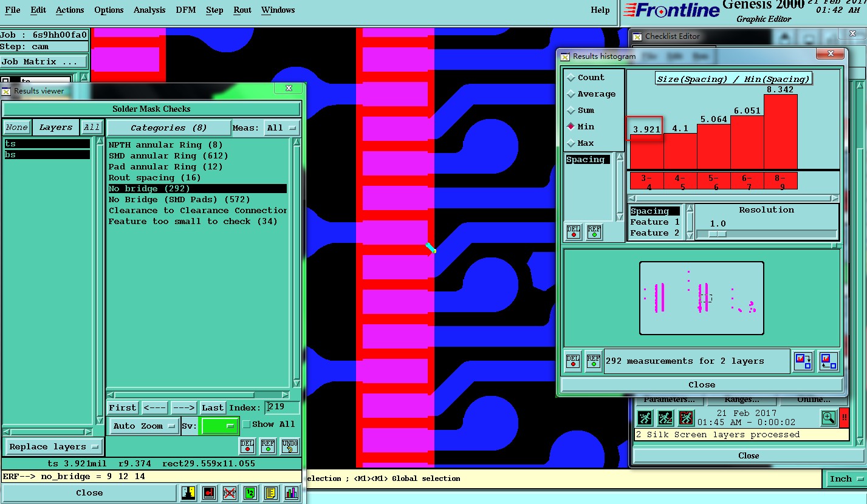Select Feature 1 in histogram list
Image resolution: width=867 pixels, height=504 pixels.
[654, 222]
